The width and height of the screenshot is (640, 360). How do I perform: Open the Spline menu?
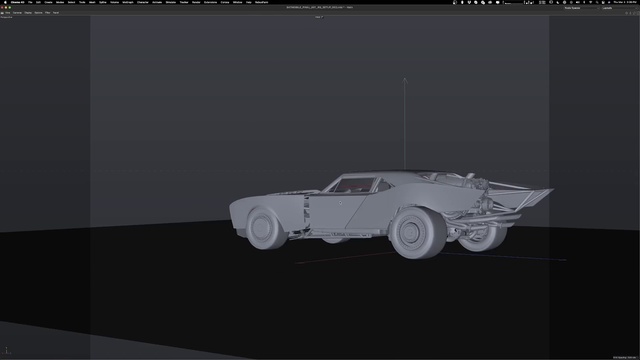point(103,2)
